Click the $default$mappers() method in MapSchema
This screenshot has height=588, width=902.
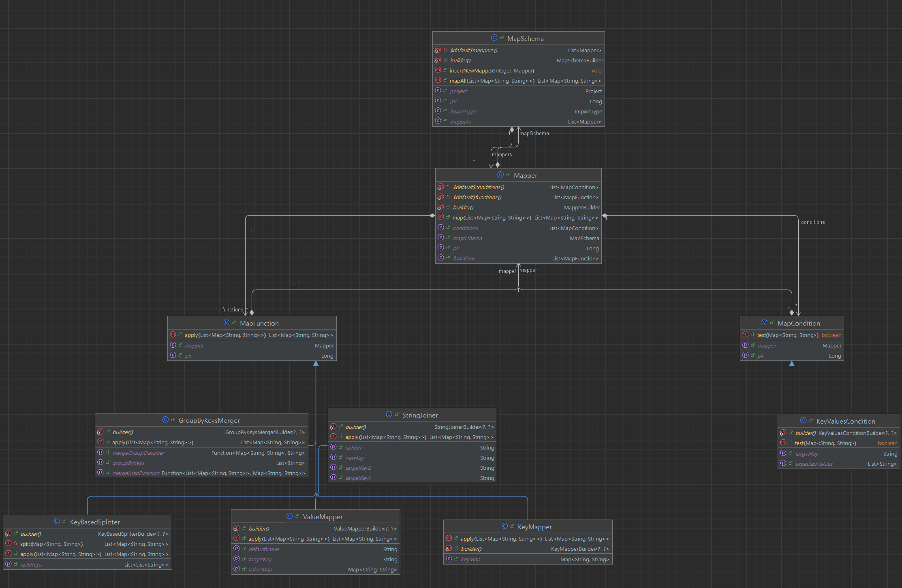point(474,50)
